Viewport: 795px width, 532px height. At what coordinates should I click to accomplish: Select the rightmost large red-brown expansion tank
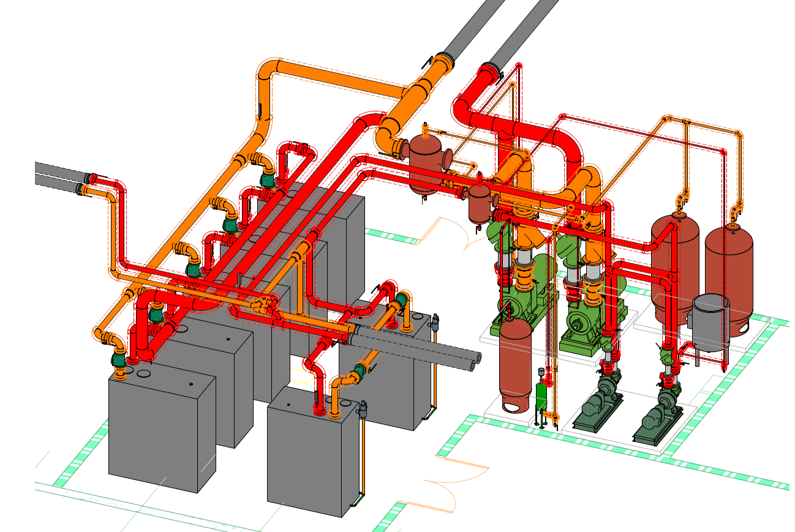pos(729,279)
